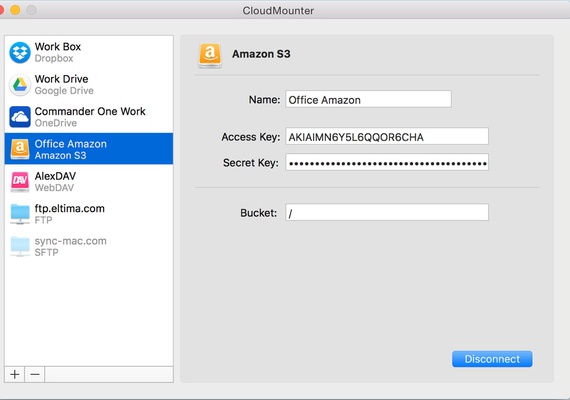Click the OneDrive cloud icon
The height and width of the screenshot is (400, 570).
20,117
